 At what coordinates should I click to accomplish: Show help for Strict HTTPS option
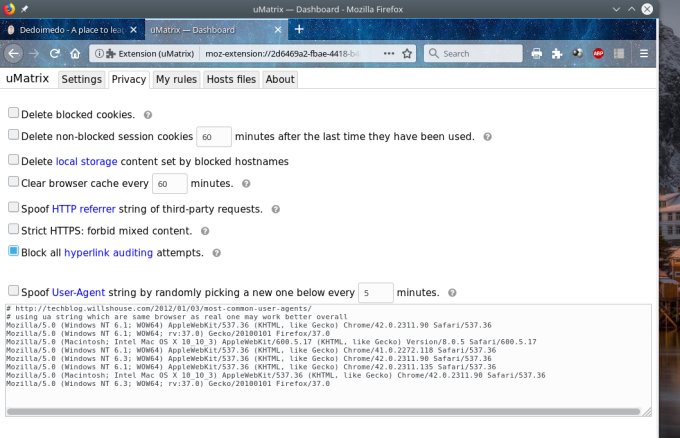click(x=205, y=231)
